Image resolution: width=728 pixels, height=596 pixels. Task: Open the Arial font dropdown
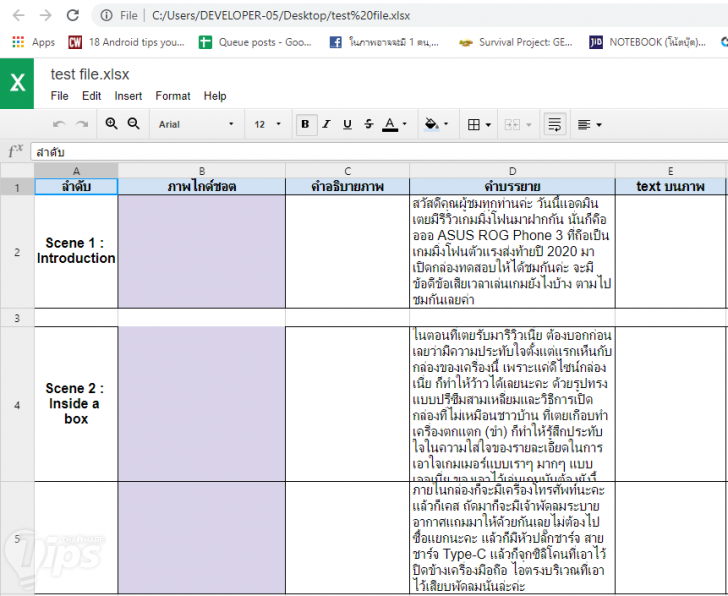click(x=196, y=124)
